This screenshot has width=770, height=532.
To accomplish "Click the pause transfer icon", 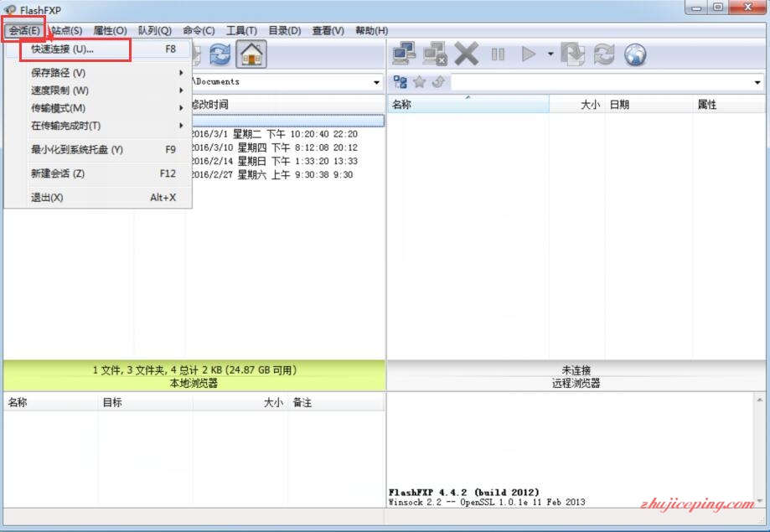I will tap(498, 54).
